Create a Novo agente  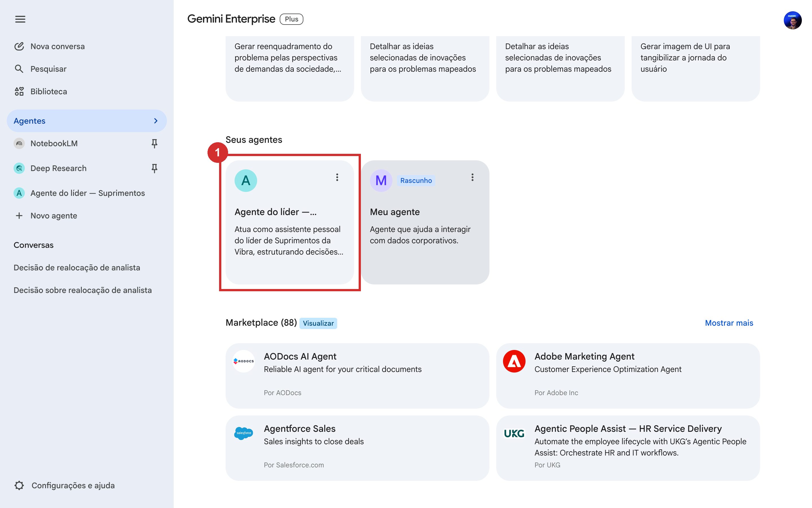[87, 216]
